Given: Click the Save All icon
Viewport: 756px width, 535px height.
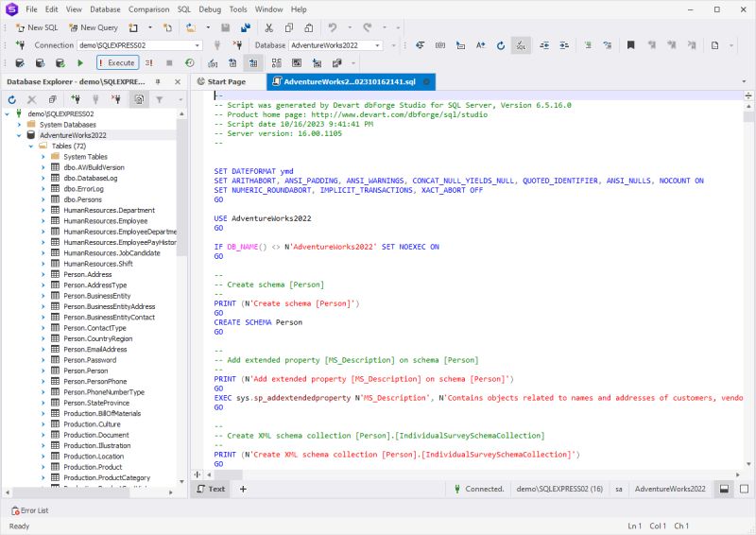Looking at the screenshot, I should coord(246,27).
